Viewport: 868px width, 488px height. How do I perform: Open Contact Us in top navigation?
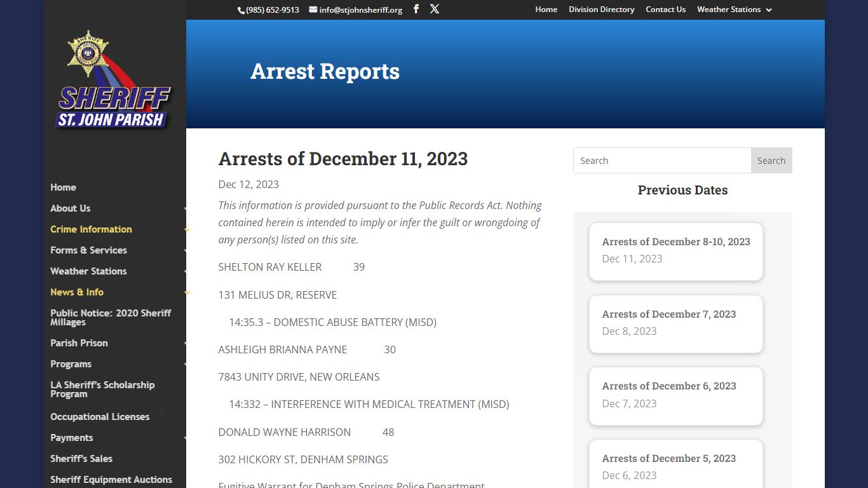[665, 10]
